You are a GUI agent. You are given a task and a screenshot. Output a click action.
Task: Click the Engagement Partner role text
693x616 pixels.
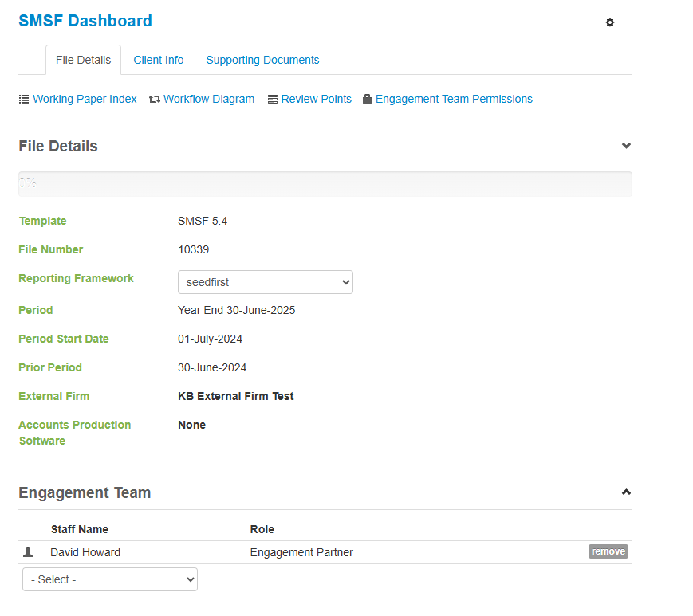tap(301, 551)
